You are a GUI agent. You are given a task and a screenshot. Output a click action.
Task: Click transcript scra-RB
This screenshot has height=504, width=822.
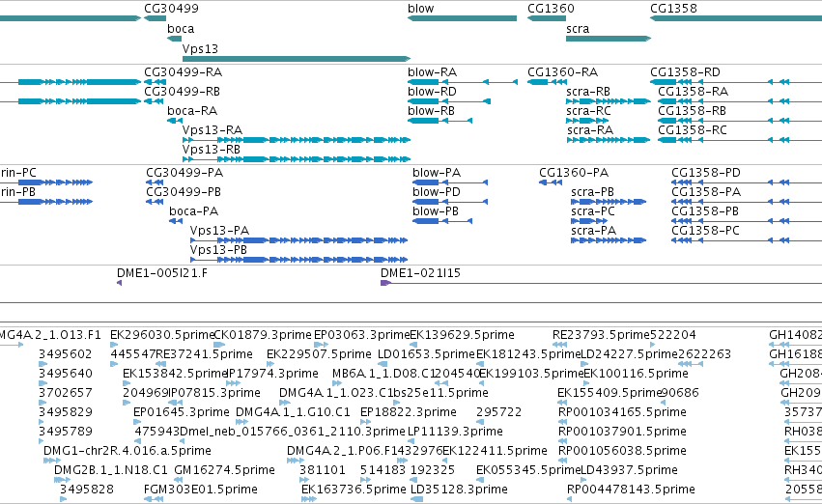pyautogui.click(x=588, y=92)
